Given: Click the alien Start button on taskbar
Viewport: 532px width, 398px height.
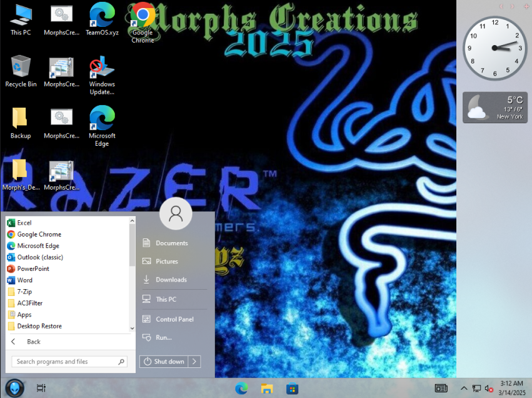Looking at the screenshot, I should (x=14, y=388).
